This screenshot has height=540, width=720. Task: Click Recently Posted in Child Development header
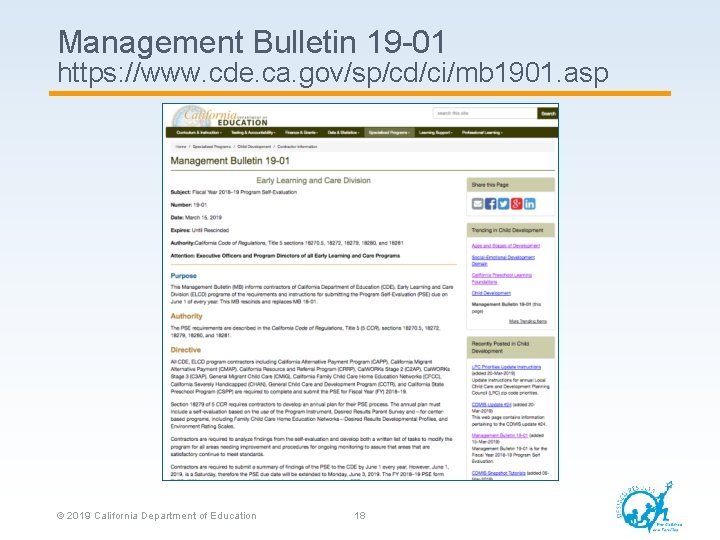pos(511,347)
